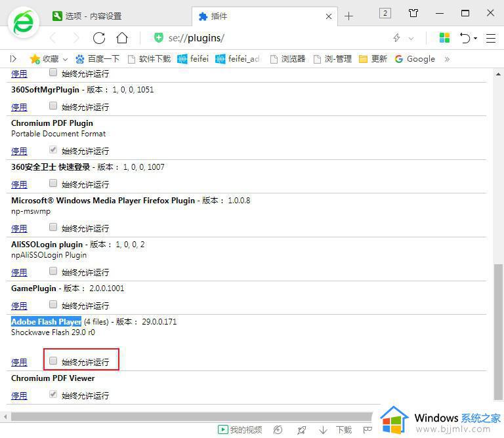Image resolution: width=504 pixels, height=438 pixels.
Task: Open 软件下载 bookmark
Action: point(149,59)
